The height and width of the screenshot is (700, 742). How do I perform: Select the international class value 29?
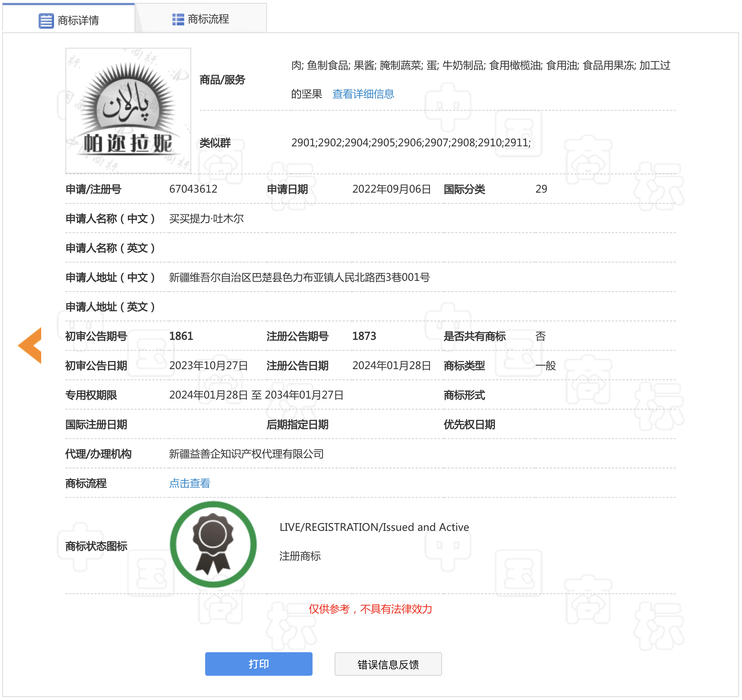tap(541, 189)
